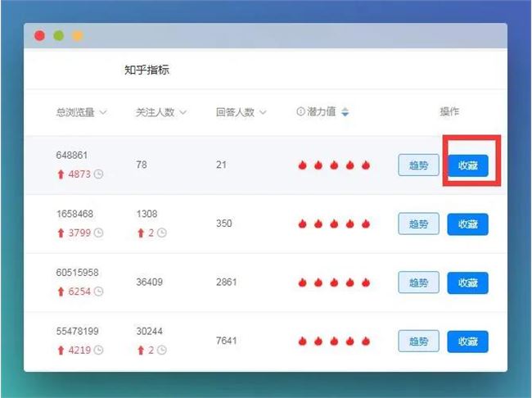Click answers value 21

pos(221,165)
